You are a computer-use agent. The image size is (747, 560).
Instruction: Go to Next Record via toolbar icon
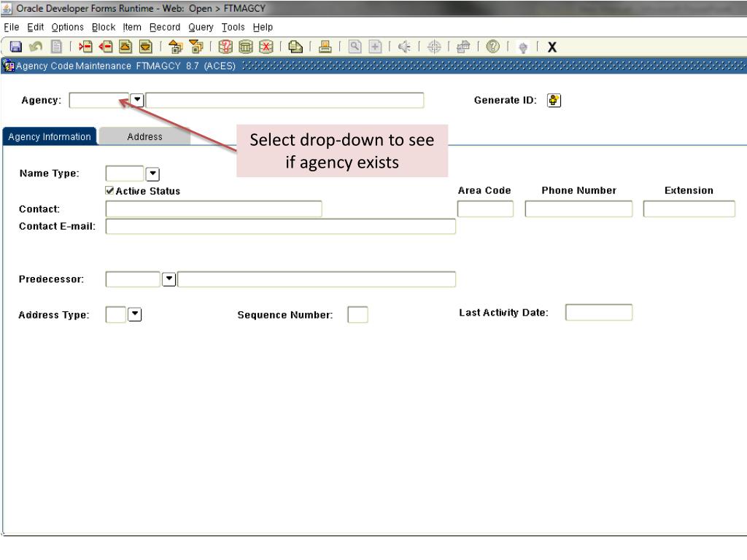coord(146,47)
